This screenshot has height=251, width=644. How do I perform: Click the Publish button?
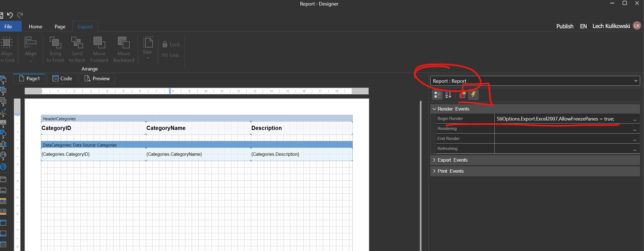click(x=565, y=26)
